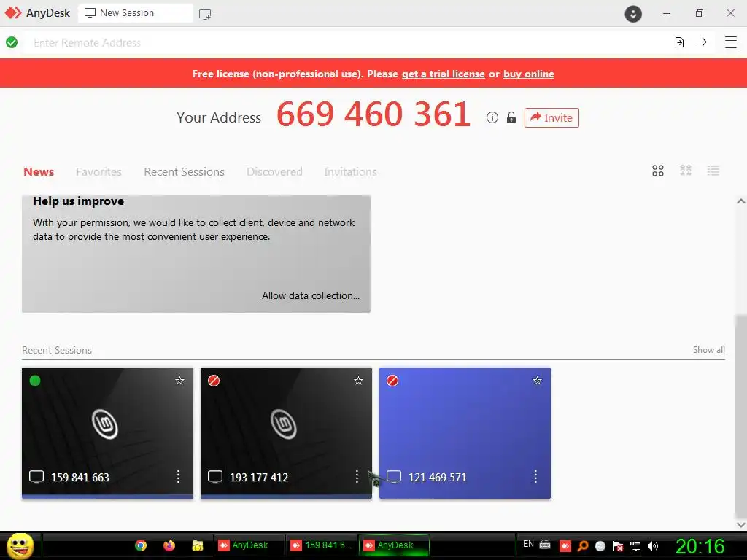Click the green online status dot on 159 841 663
This screenshot has width=747, height=560.
[x=35, y=381]
